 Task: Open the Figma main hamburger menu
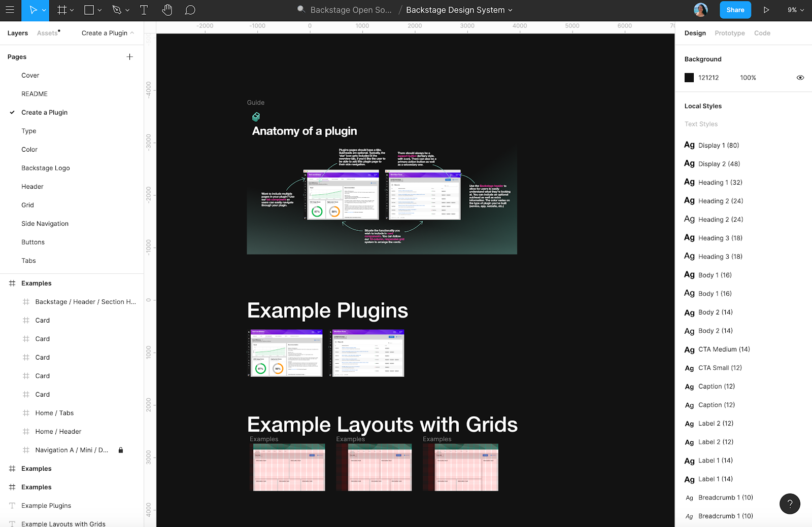[x=10, y=10]
